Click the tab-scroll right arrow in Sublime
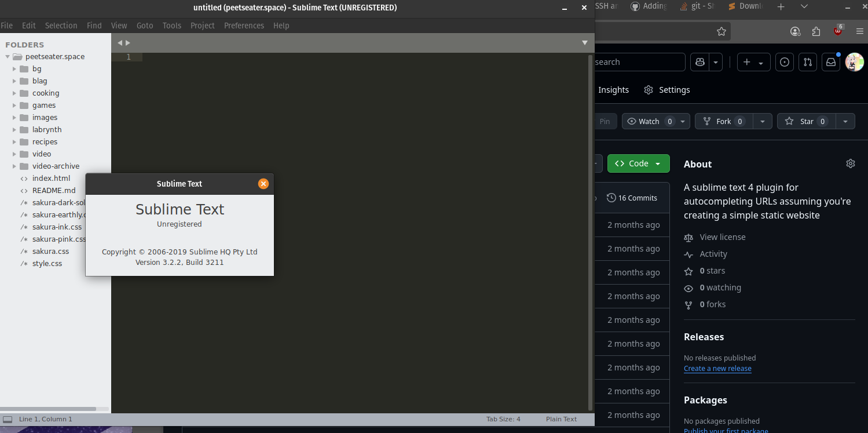Viewport: 868px width, 433px height. pyautogui.click(x=128, y=43)
